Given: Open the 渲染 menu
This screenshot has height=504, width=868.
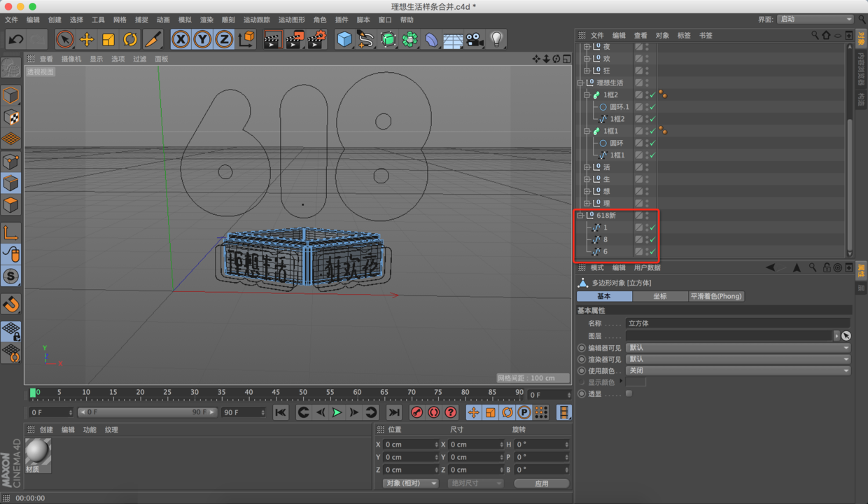Looking at the screenshot, I should point(206,20).
